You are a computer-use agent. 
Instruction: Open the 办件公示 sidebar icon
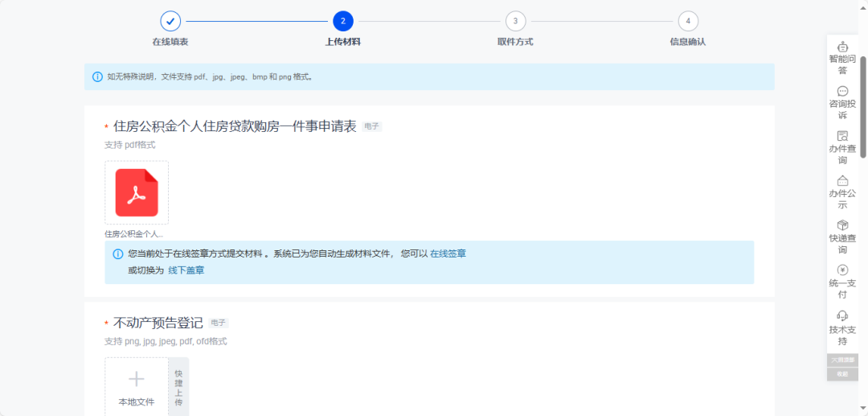(x=842, y=181)
